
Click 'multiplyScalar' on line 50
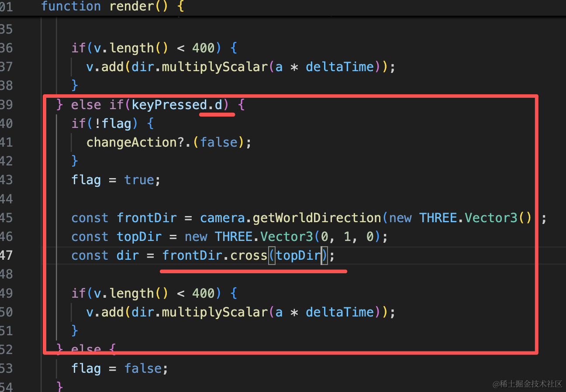tap(215, 312)
